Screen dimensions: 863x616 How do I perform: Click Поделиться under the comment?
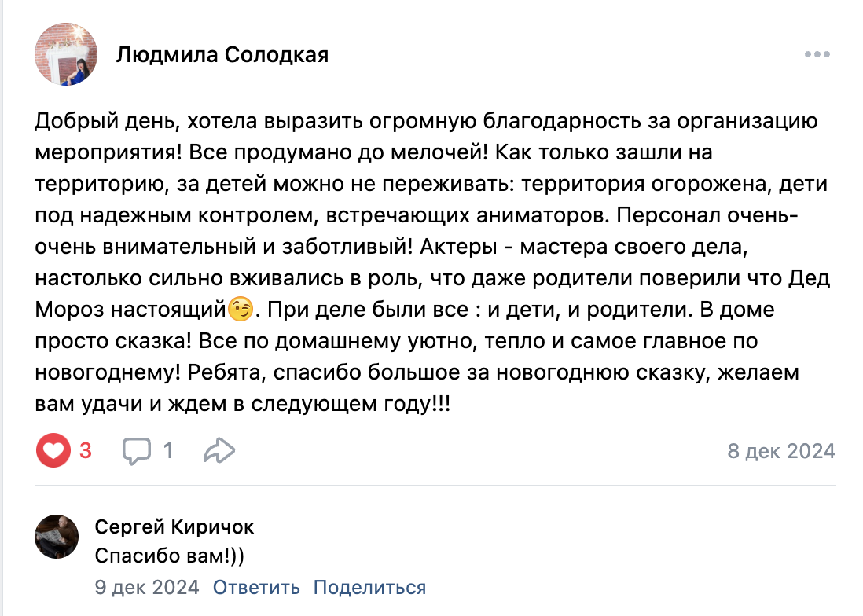tap(369, 587)
